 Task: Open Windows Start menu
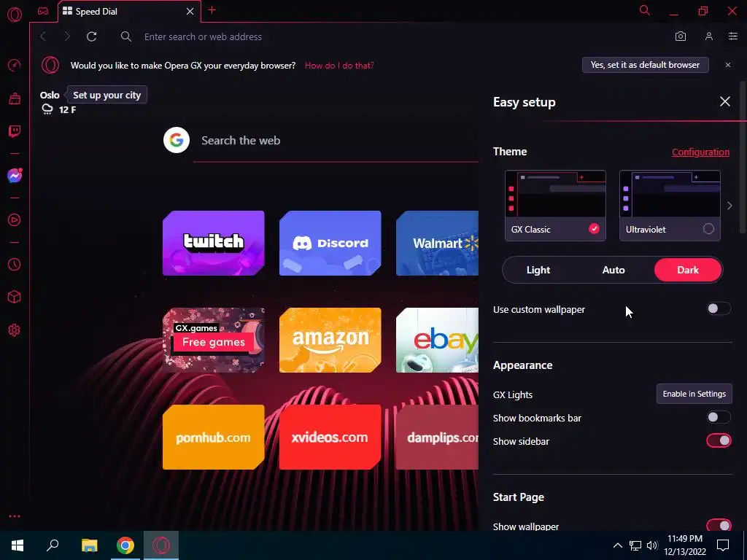(18, 545)
